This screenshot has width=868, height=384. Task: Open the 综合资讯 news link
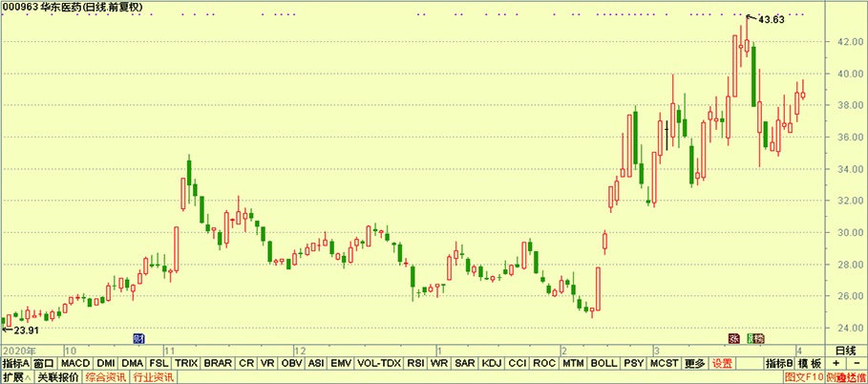click(x=105, y=378)
